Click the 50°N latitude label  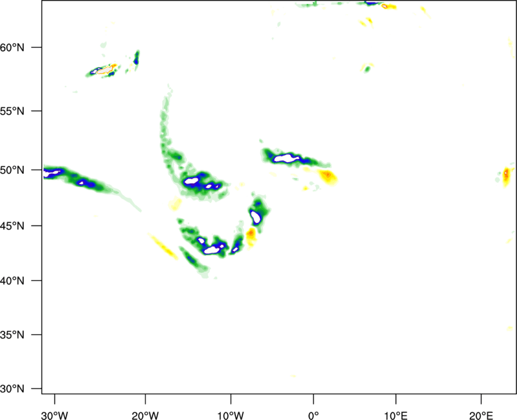click(x=12, y=170)
